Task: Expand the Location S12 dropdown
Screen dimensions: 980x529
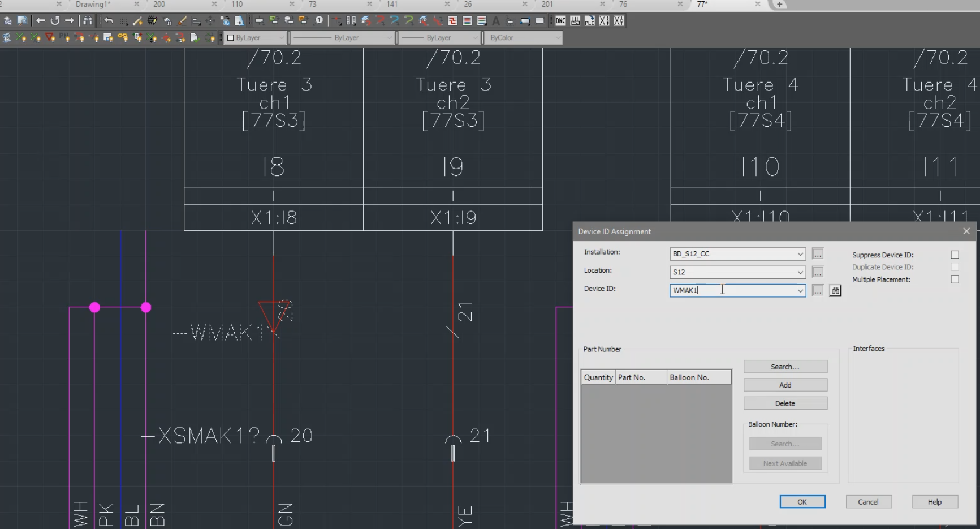Action: click(x=800, y=272)
